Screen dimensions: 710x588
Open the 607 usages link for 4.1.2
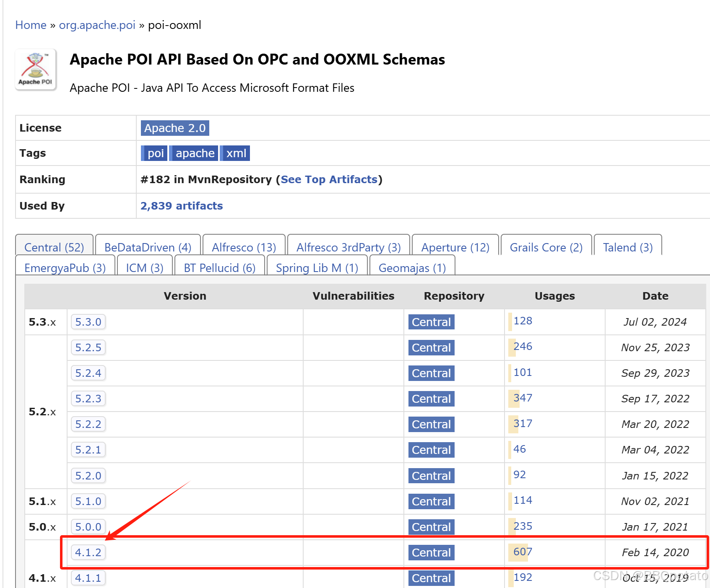[x=523, y=552]
